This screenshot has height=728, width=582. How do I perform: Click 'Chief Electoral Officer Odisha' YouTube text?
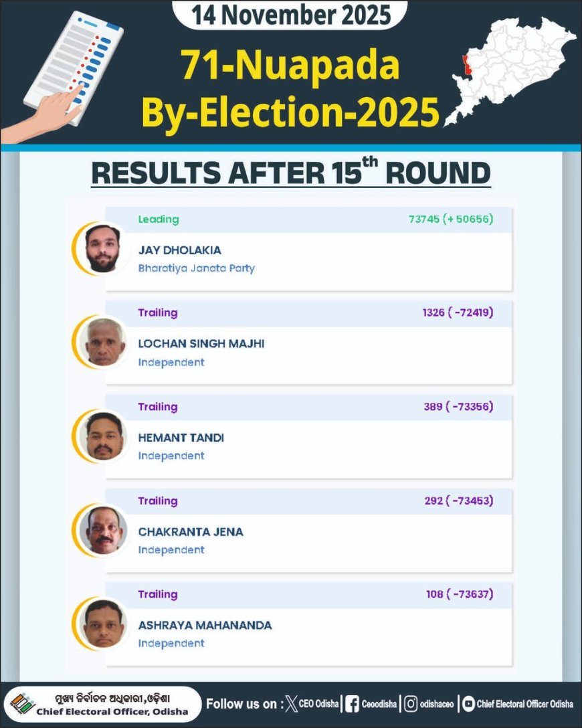click(x=524, y=704)
